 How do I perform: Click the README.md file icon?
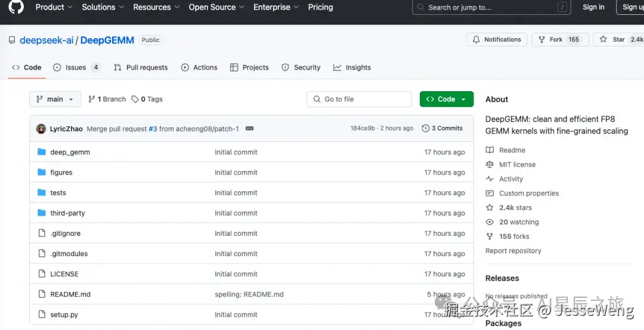tap(42, 294)
